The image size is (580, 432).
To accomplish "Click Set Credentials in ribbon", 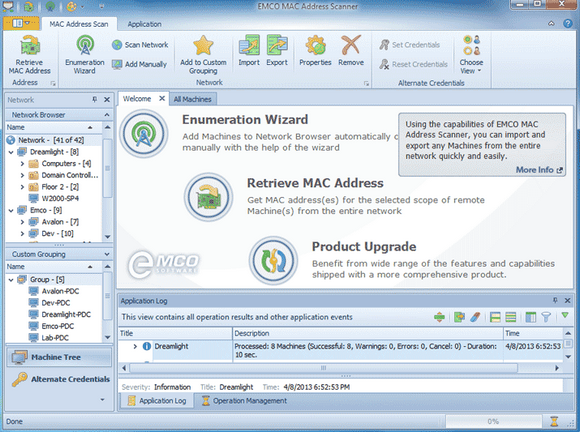I will [409, 45].
